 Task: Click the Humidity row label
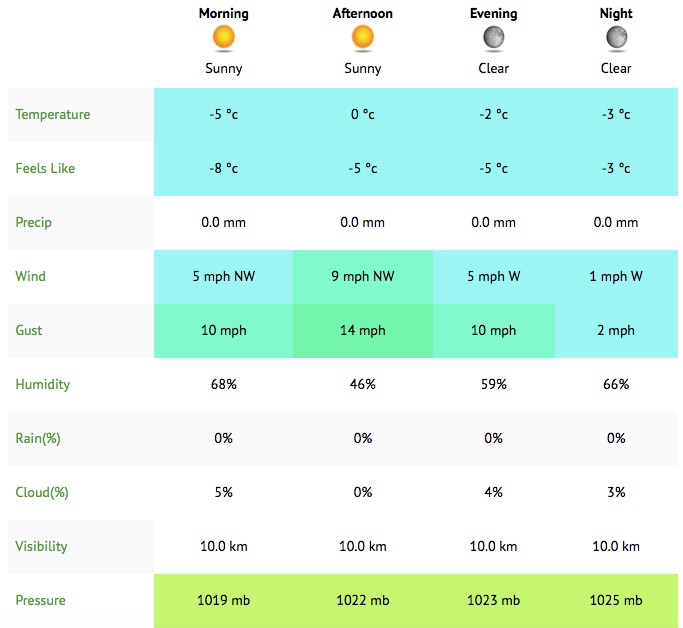click(x=43, y=385)
